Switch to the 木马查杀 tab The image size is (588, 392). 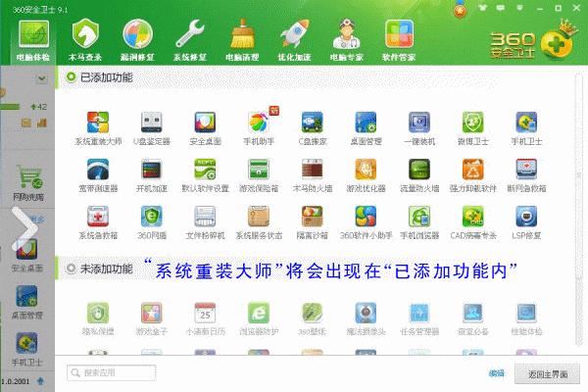(89, 39)
